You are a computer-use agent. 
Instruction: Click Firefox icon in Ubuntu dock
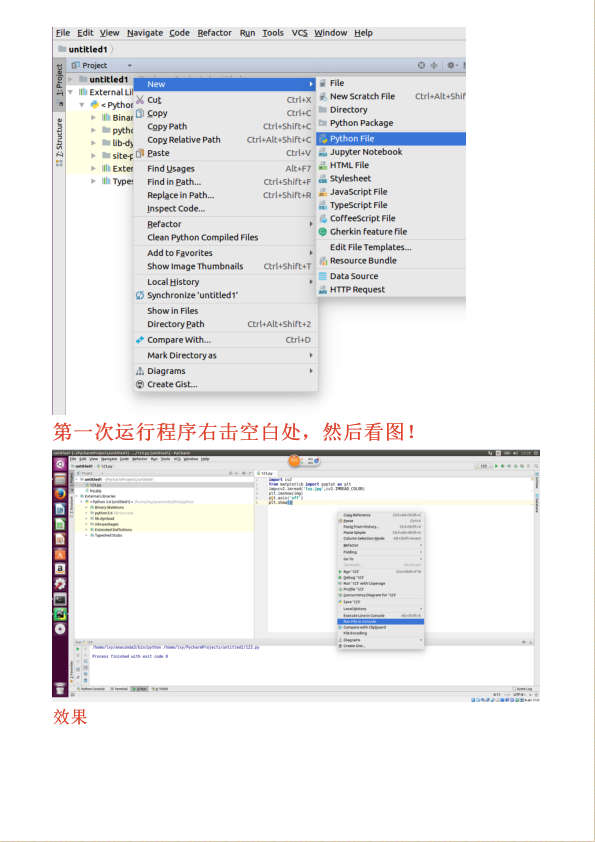pos(60,493)
